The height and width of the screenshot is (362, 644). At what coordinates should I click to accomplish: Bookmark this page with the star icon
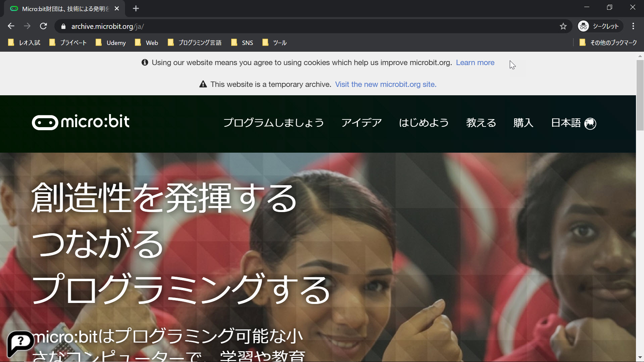click(x=563, y=27)
